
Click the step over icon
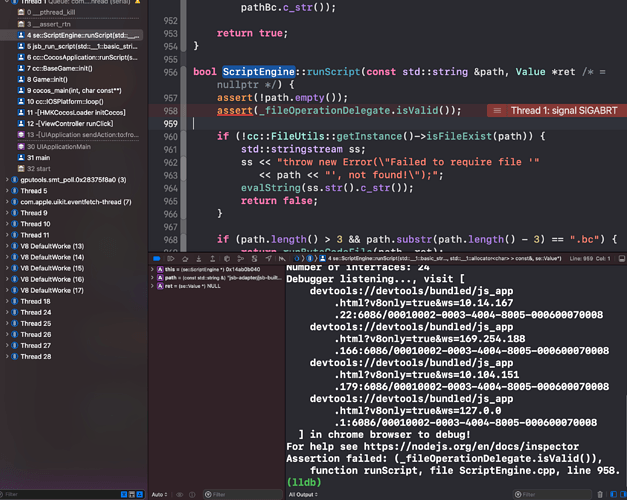point(185,259)
